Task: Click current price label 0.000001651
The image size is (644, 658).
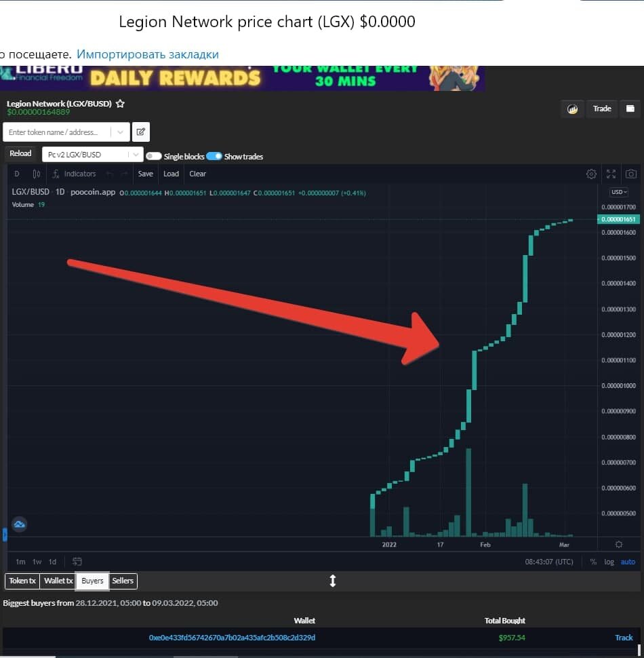Action: pos(618,219)
